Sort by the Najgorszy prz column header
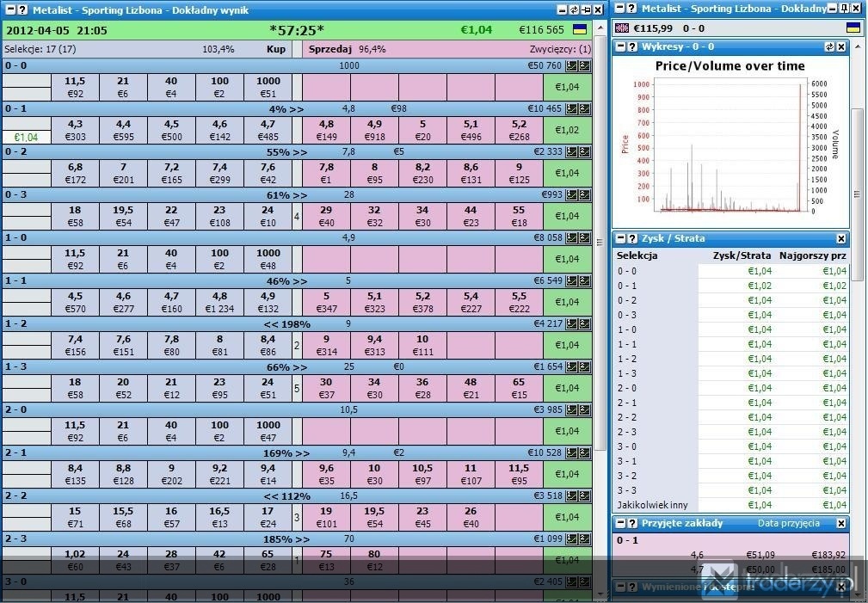 click(813, 255)
